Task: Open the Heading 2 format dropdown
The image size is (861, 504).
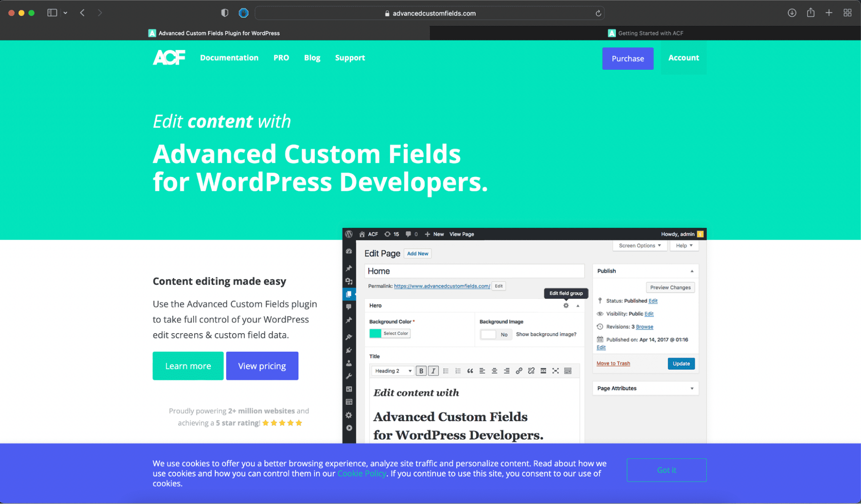Action: tap(393, 371)
